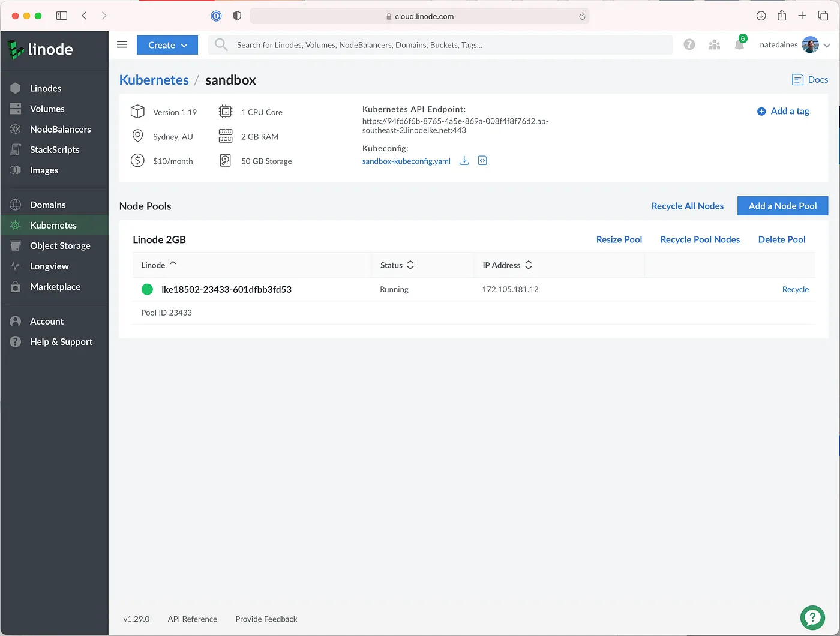The image size is (840, 636).
Task: Download the sandbox-kubeconfig.yaml link
Action: (406, 161)
